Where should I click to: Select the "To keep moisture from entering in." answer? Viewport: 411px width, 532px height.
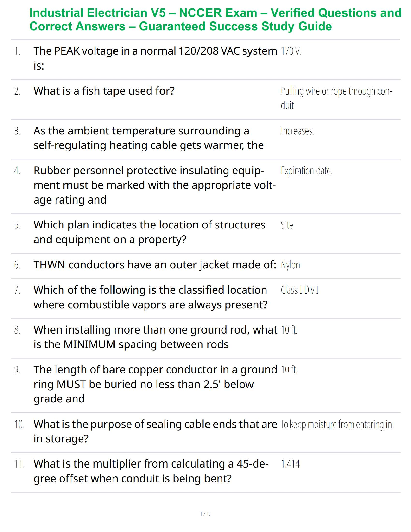(x=337, y=425)
